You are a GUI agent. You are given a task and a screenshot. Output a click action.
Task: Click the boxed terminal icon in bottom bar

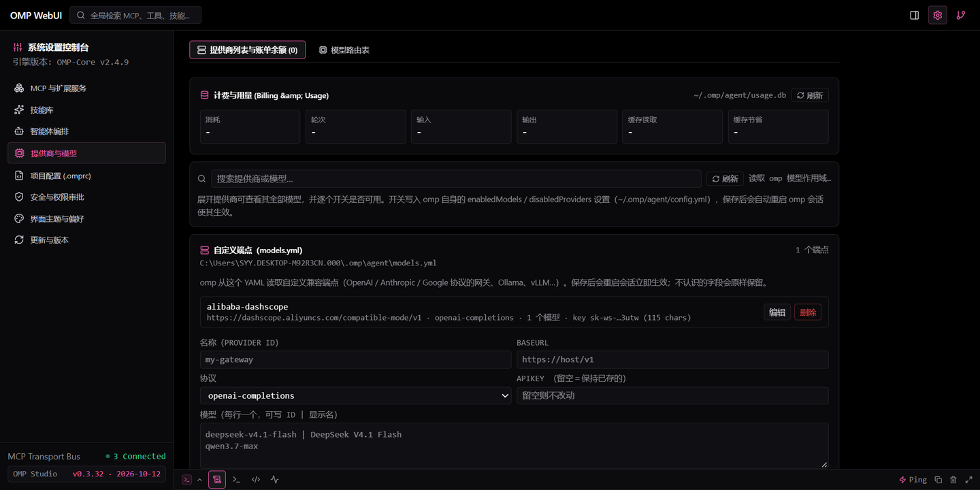click(x=186, y=480)
